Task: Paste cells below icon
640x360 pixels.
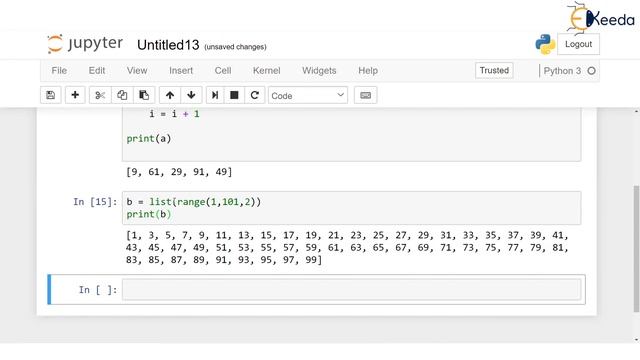Action: pos(144,95)
